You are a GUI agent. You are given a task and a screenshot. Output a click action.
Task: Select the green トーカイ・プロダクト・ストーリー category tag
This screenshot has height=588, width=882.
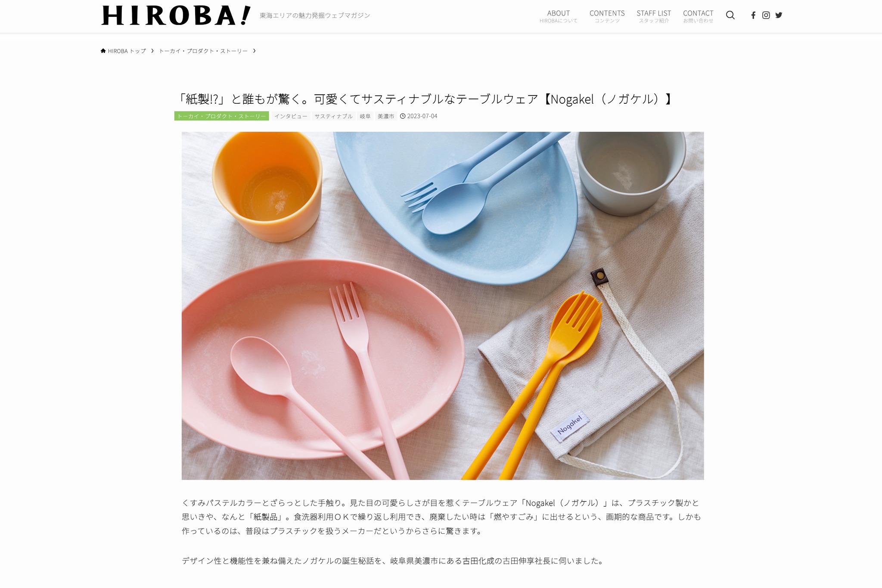coord(222,116)
